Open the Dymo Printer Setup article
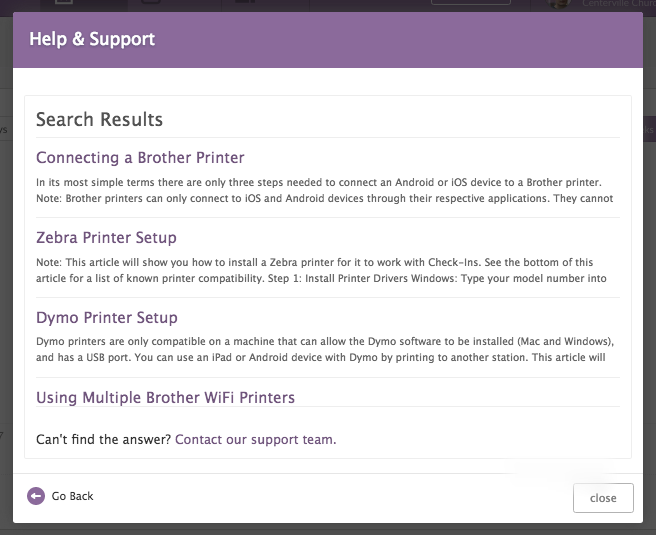This screenshot has width=656, height=535. (x=107, y=317)
